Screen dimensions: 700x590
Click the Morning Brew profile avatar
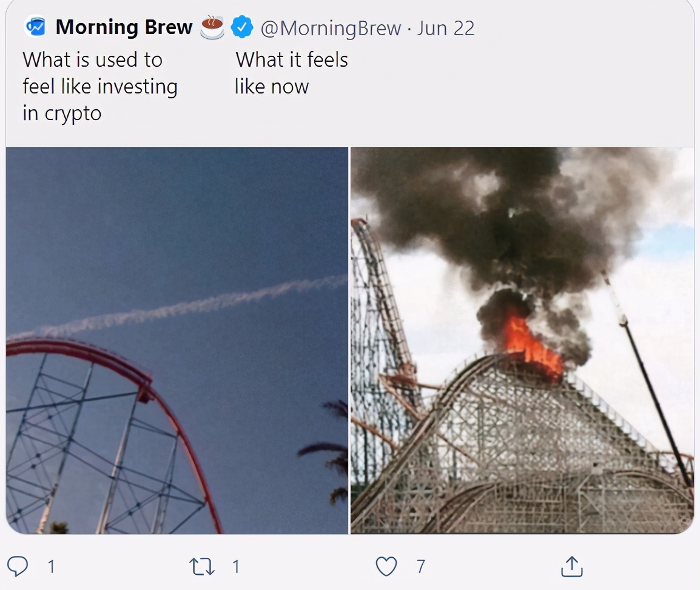click(36, 27)
